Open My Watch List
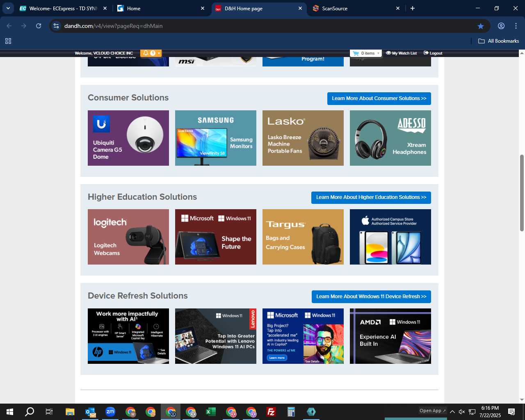The image size is (525, 420). pos(402,53)
